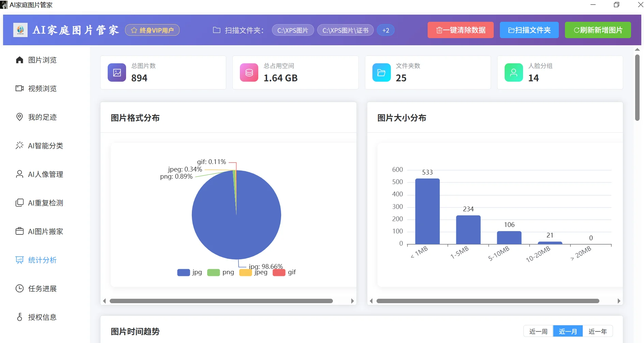Click the 授权信息 icon in the sidebar
This screenshot has height=343, width=644.
pyautogui.click(x=19, y=317)
